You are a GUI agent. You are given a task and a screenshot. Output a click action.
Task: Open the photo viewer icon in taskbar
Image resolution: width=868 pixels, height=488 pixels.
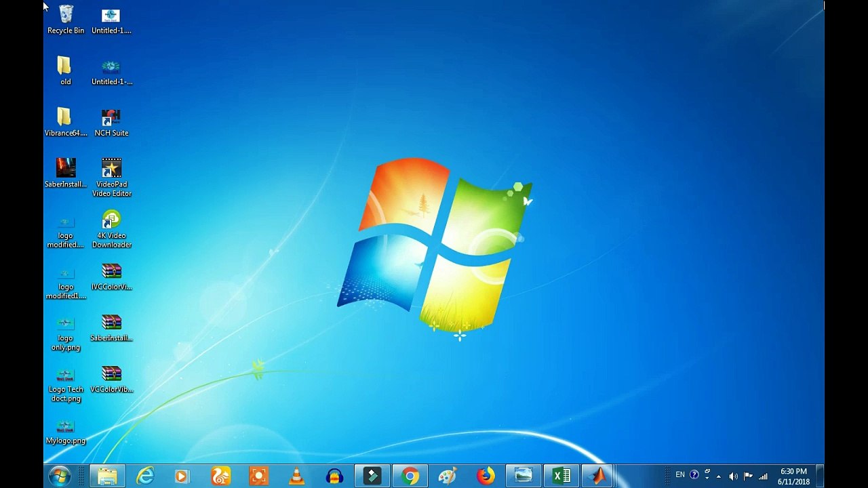tap(524, 476)
